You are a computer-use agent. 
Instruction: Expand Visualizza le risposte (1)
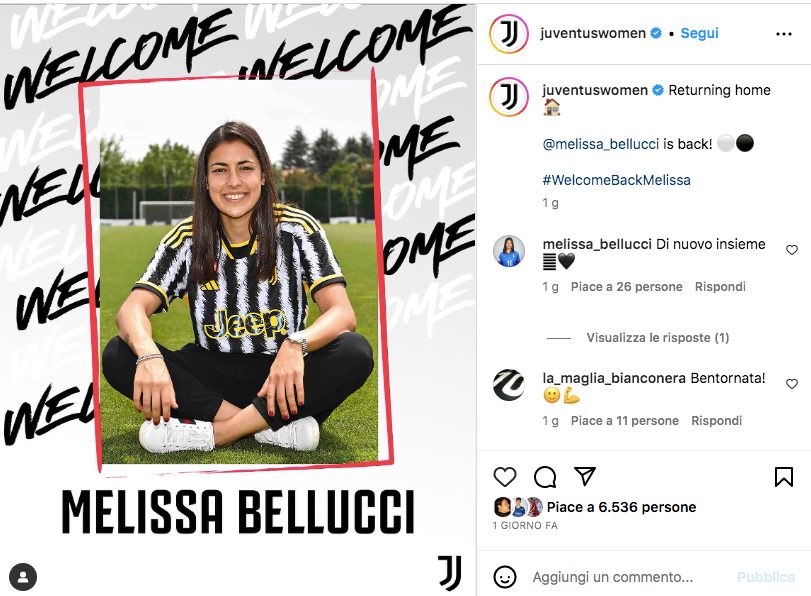[x=657, y=338]
